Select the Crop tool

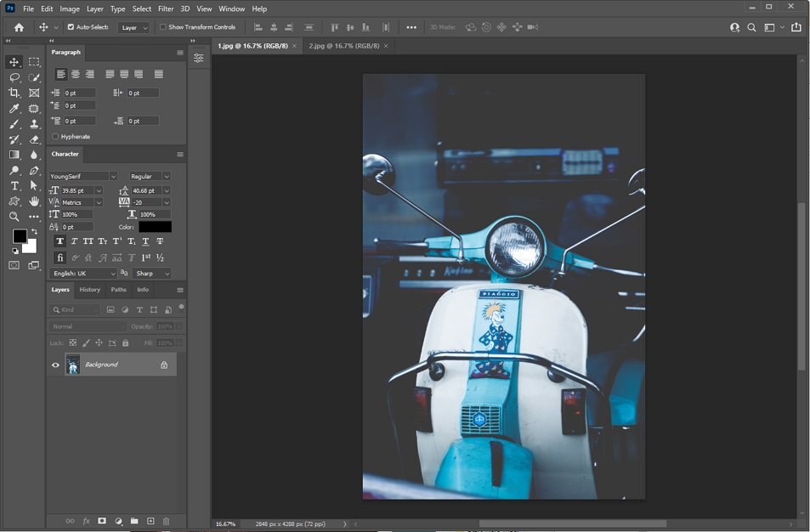pos(14,93)
